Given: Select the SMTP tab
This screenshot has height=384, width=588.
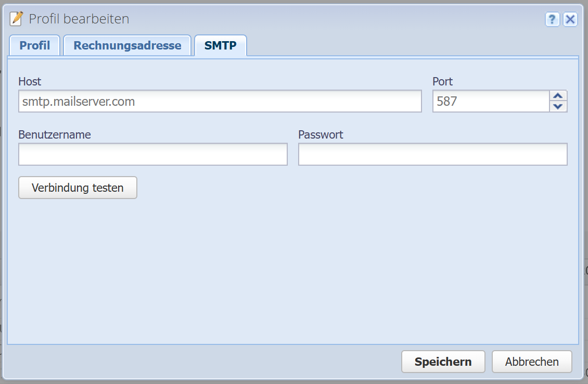Looking at the screenshot, I should click(221, 45).
